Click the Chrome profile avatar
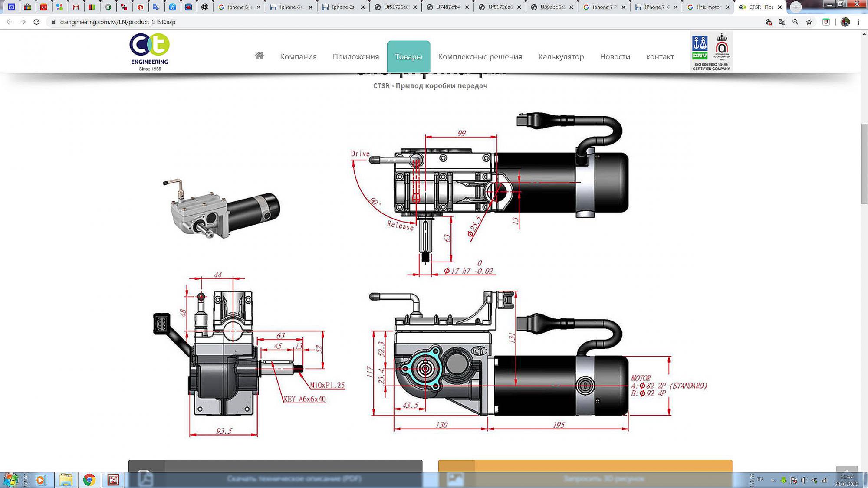 [845, 22]
